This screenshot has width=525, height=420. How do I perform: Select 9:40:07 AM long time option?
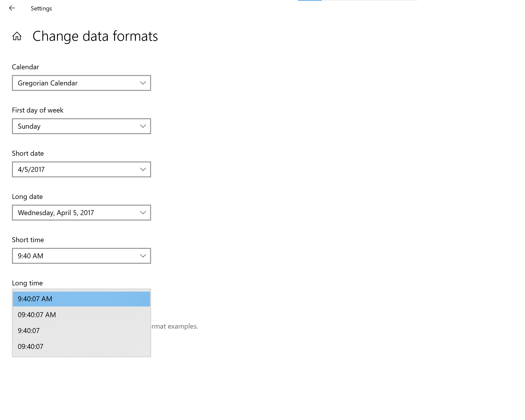tap(81, 299)
